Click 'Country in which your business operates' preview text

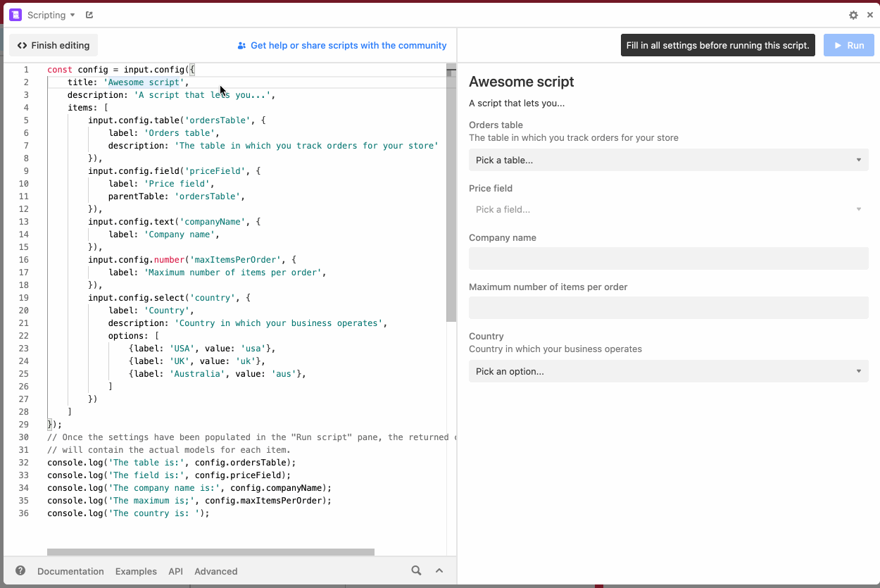pos(555,349)
